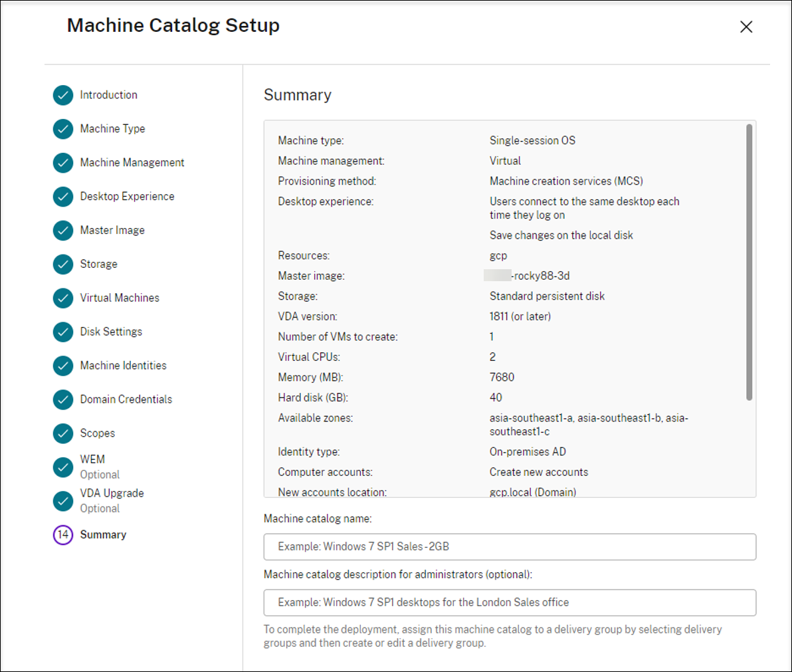Viewport: 792px width, 672px height.
Task: Switch to the Summary page
Action: [103, 534]
